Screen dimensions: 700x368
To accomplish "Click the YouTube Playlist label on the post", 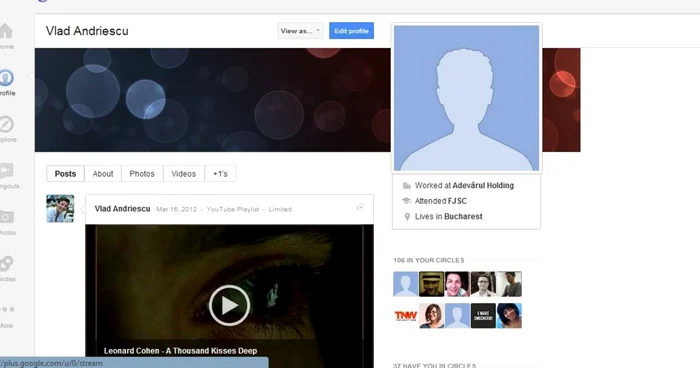I will point(233,209).
